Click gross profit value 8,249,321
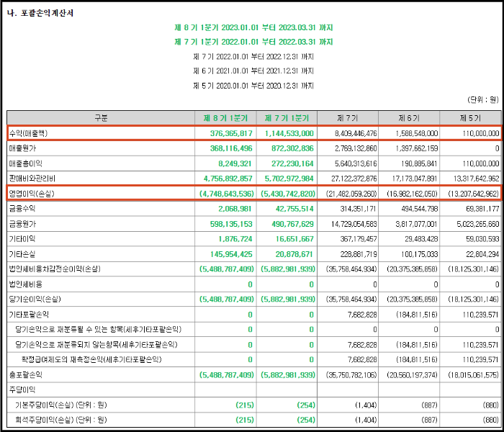The height and width of the screenshot is (432, 504). (x=235, y=163)
